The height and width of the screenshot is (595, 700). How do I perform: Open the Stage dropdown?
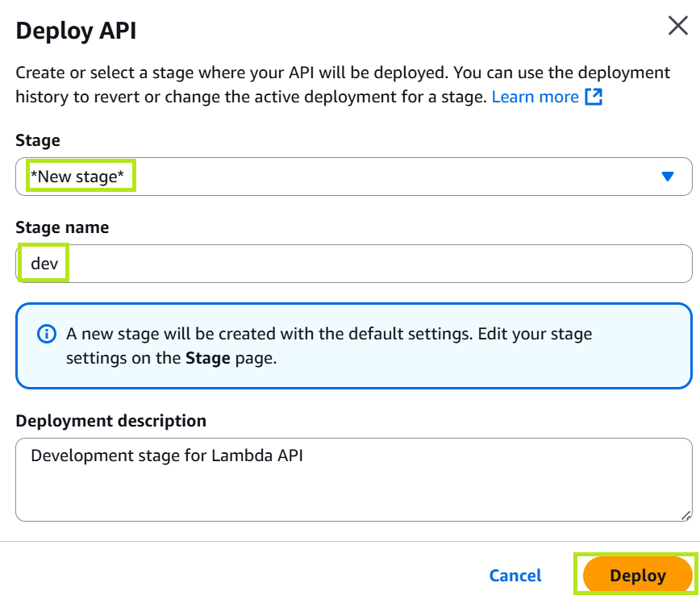point(353,177)
